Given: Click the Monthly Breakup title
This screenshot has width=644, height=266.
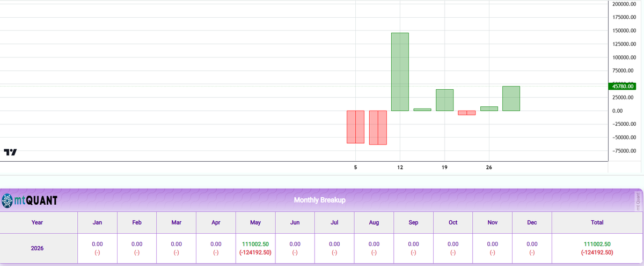Looking at the screenshot, I should coord(320,200).
